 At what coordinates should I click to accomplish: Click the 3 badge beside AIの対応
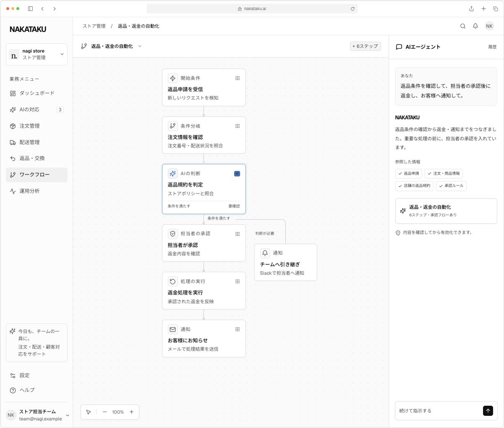click(x=60, y=110)
